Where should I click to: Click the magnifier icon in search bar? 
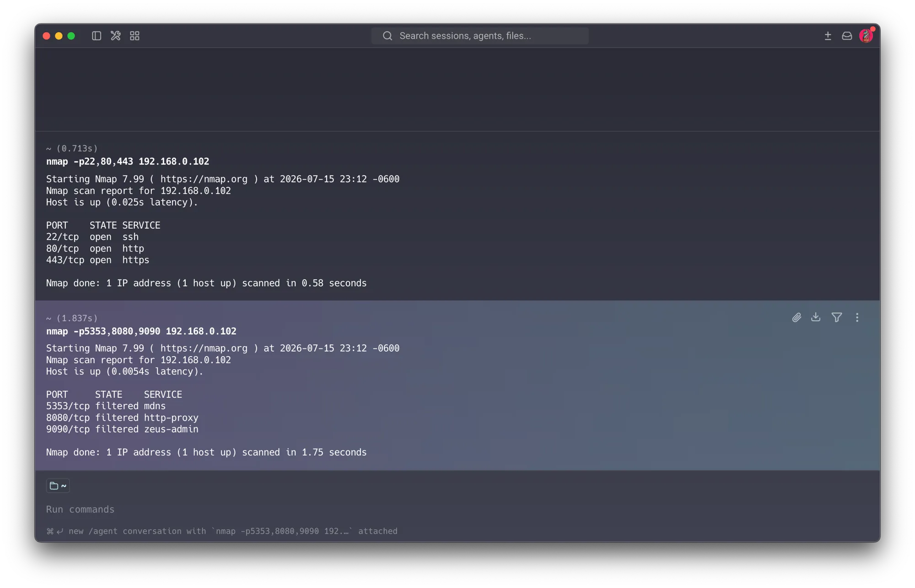pos(388,36)
